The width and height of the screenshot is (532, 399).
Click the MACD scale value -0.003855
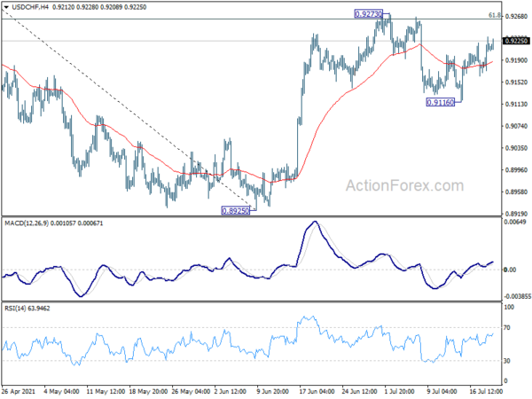click(x=518, y=296)
